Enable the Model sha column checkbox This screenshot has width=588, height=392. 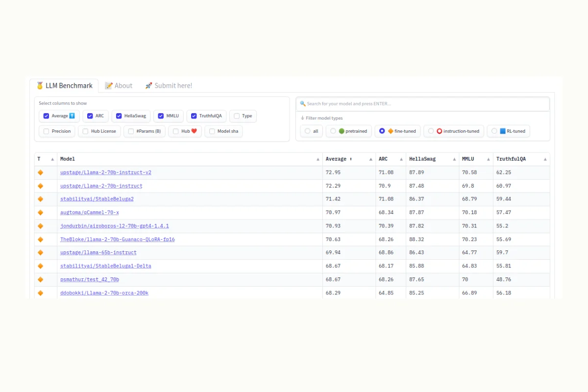click(212, 131)
